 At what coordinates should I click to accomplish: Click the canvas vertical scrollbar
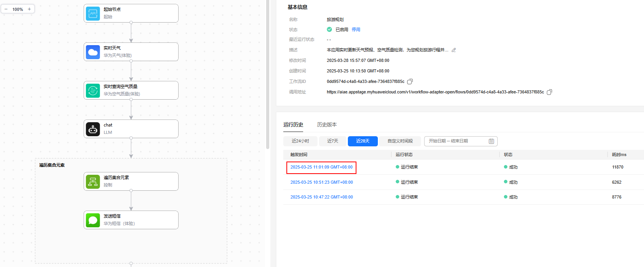pos(267,74)
